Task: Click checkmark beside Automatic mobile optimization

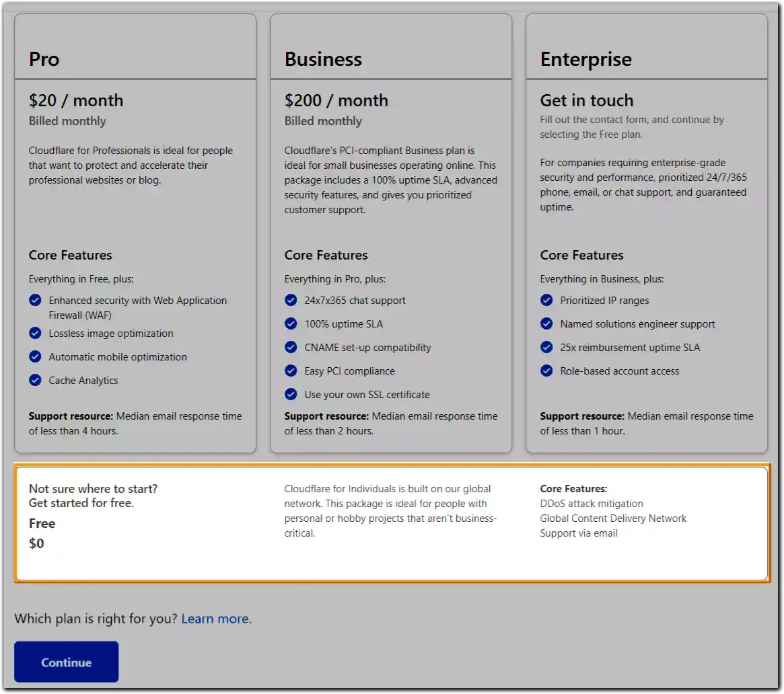Action: click(35, 356)
